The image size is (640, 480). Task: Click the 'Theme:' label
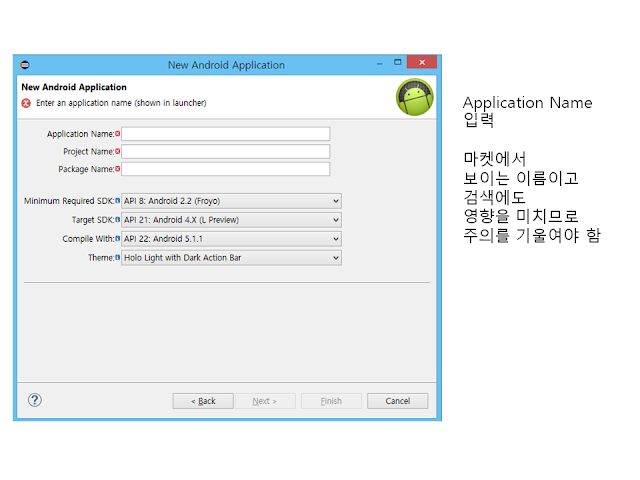[101, 258]
